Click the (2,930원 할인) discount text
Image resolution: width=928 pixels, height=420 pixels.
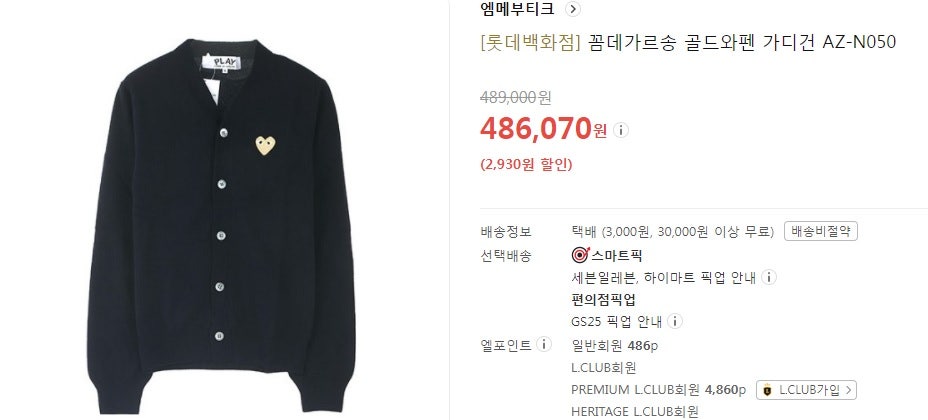click(x=526, y=165)
